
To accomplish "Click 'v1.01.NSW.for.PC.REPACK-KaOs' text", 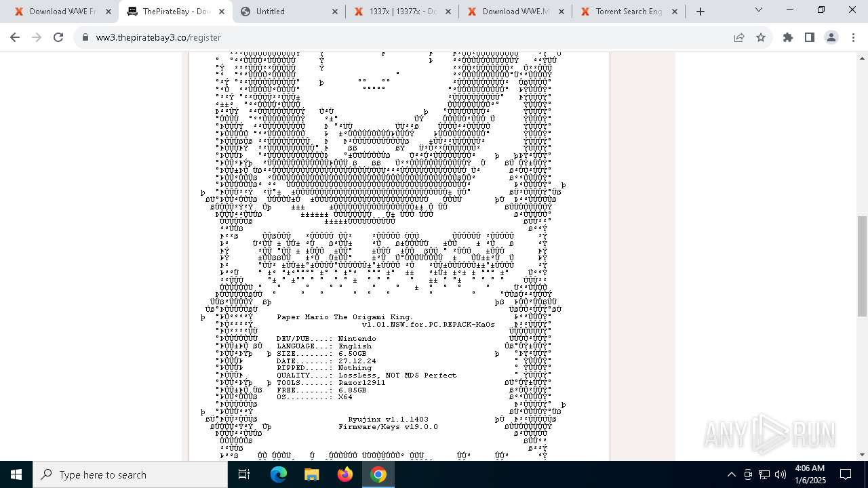I will (x=428, y=325).
